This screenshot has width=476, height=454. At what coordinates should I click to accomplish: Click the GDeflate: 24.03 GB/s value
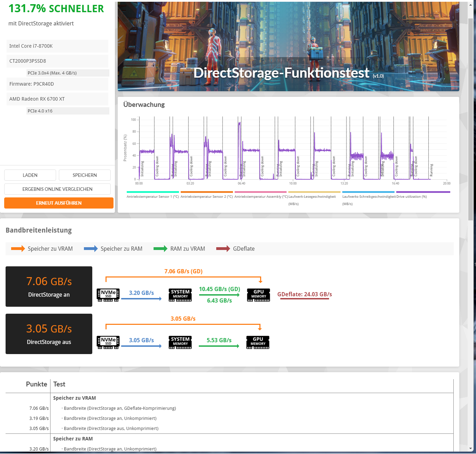coord(305,294)
